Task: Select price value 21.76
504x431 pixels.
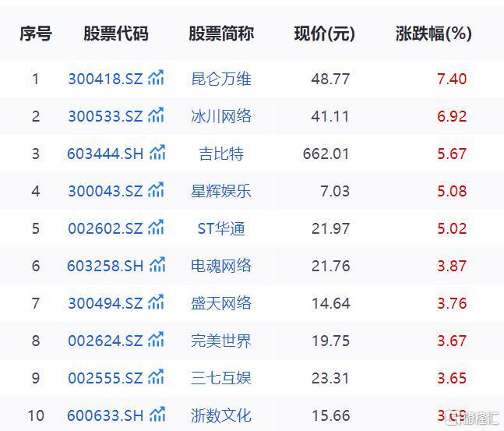Action: [x=330, y=266]
